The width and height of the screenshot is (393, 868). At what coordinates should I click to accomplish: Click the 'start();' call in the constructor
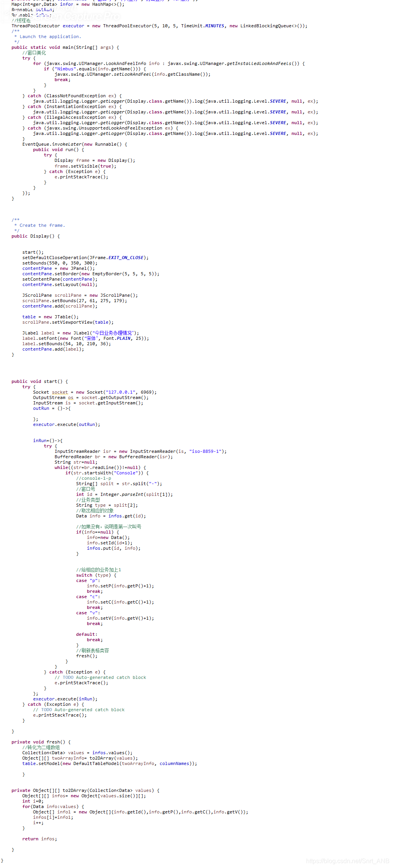pyautogui.click(x=33, y=252)
